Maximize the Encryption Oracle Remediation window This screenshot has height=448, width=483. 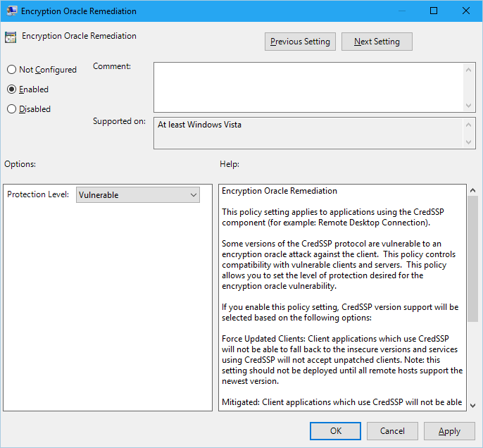point(434,11)
